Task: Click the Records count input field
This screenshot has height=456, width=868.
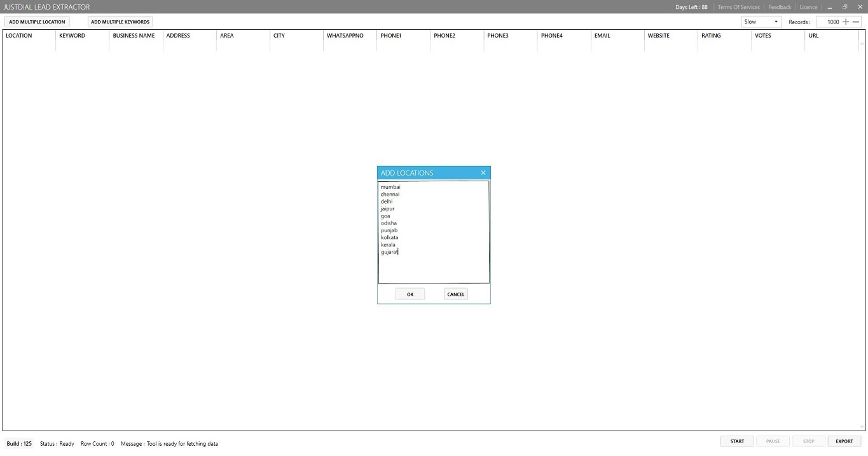Action: pos(829,22)
